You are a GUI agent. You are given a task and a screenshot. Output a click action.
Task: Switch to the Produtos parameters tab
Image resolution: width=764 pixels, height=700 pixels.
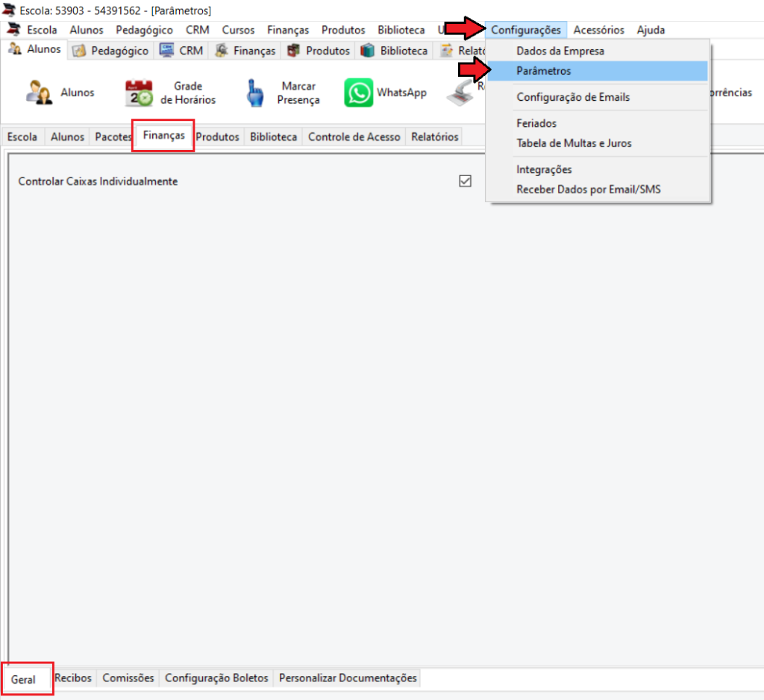(217, 137)
